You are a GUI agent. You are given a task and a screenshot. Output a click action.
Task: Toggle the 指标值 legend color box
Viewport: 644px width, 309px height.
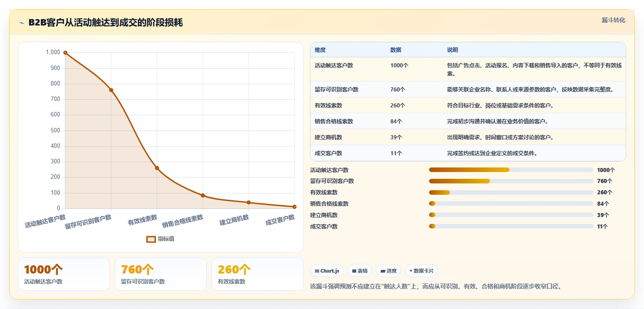coord(151,239)
